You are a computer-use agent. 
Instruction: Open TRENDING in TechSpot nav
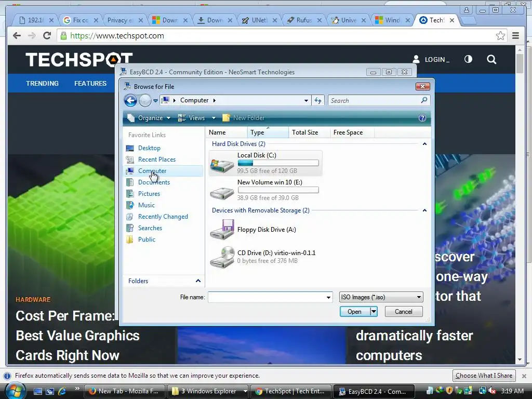pyautogui.click(x=43, y=84)
